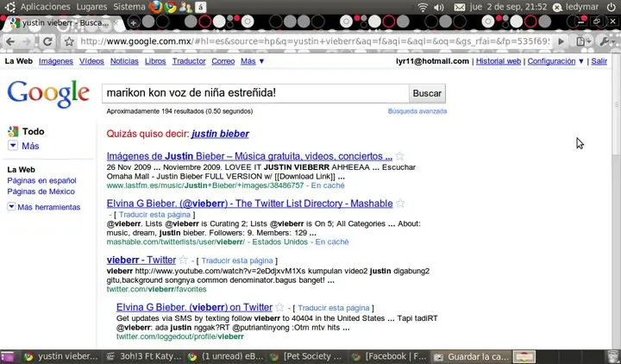Open the page menu icon

pos(584,41)
